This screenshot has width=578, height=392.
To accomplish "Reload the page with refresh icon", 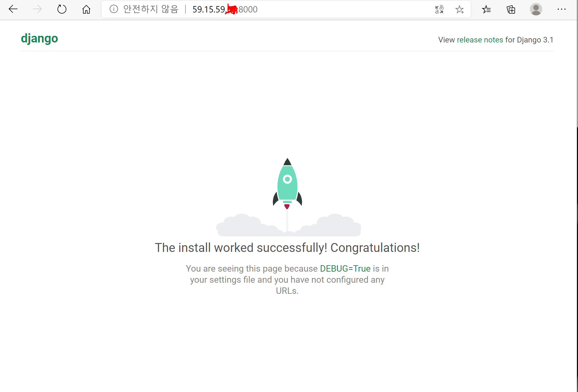I will click(x=62, y=9).
